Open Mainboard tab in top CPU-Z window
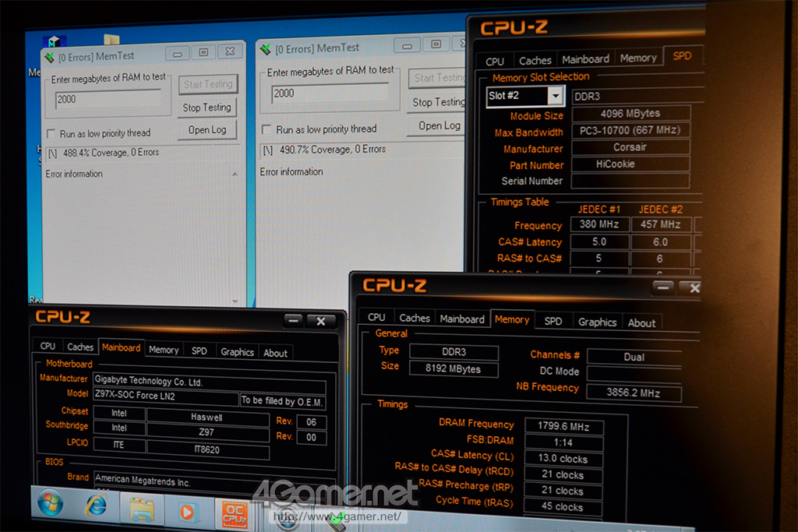 tap(585, 59)
